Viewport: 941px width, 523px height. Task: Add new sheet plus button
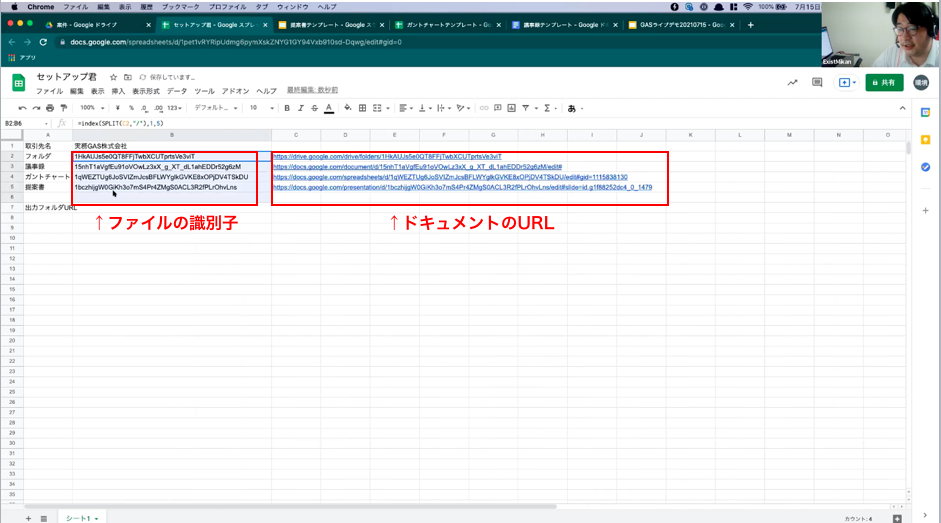pyautogui.click(x=28, y=518)
